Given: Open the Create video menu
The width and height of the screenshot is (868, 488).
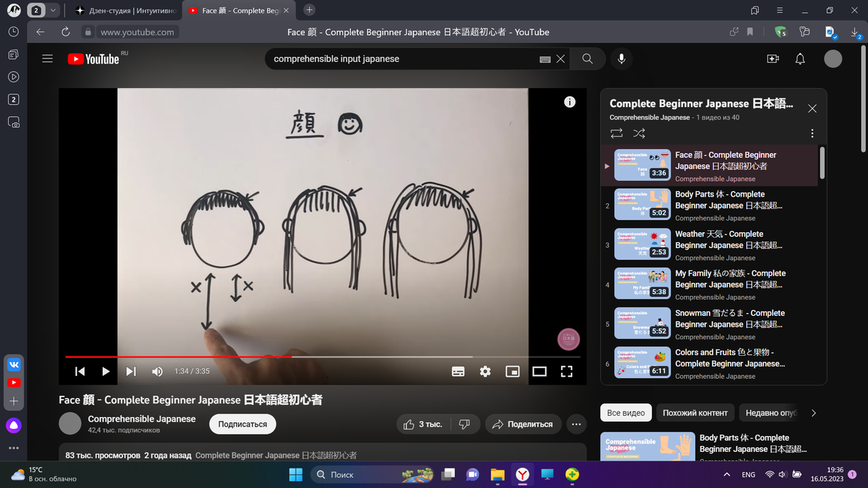Looking at the screenshot, I should click(x=773, y=59).
